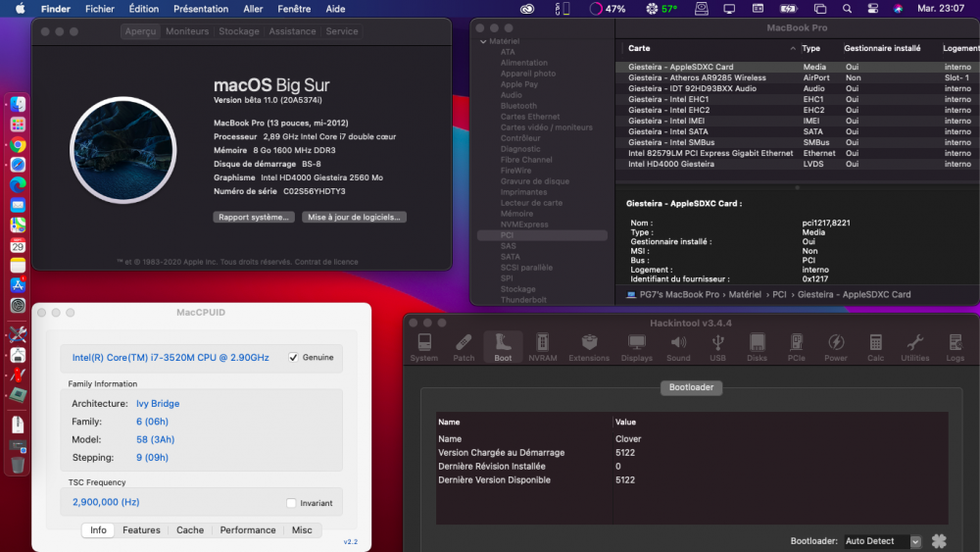Image resolution: width=980 pixels, height=552 pixels.
Task: Toggle the Genuine checkbox in MacCPUID
Action: click(x=293, y=357)
